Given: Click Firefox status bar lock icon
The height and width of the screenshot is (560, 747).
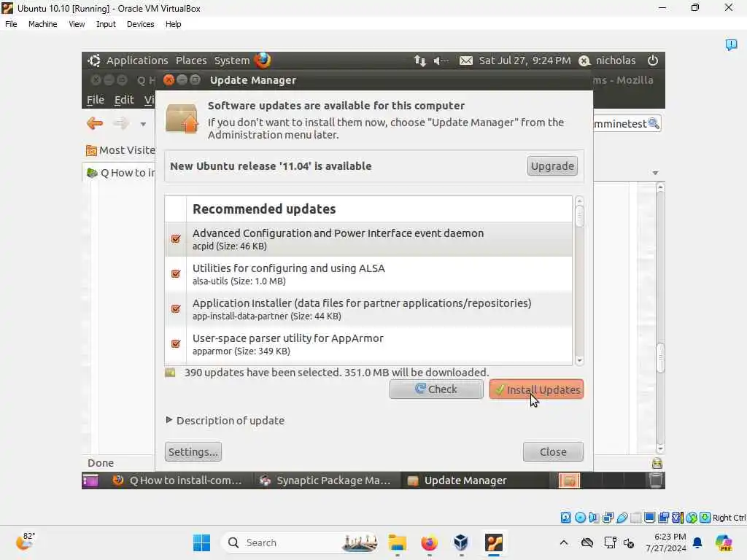Looking at the screenshot, I should tap(657, 463).
